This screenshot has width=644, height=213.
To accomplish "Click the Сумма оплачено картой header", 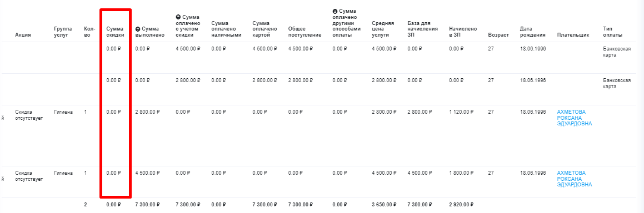I will pyautogui.click(x=264, y=29).
